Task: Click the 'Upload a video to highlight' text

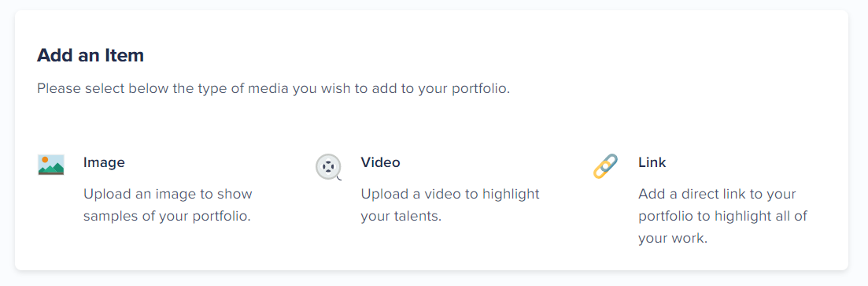Action: point(450,195)
